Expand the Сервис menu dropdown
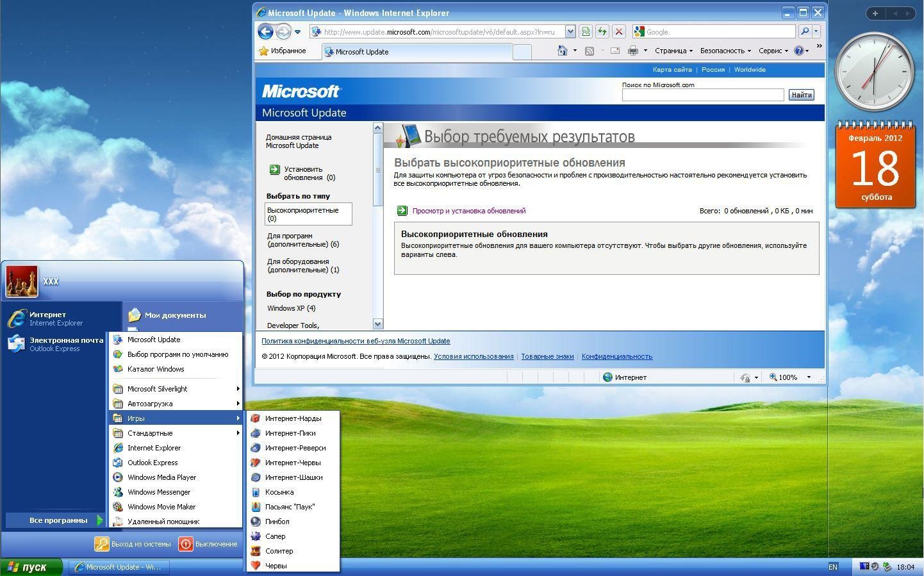924x576 pixels. (x=773, y=51)
